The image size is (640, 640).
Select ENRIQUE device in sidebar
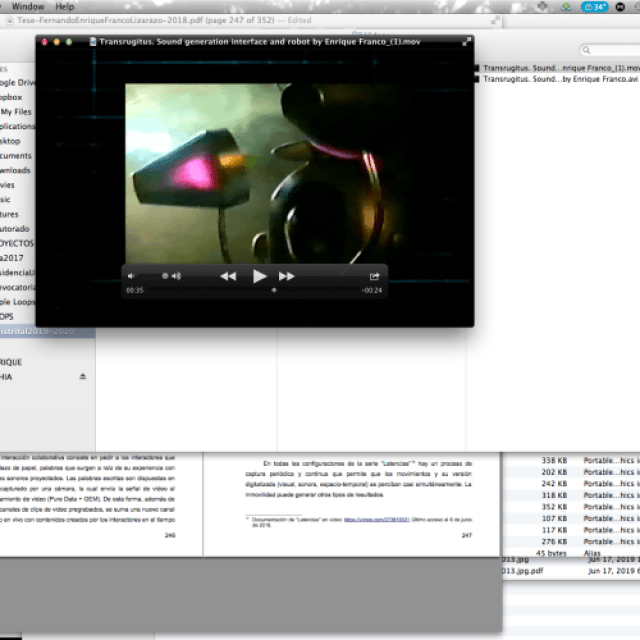click(x=11, y=362)
